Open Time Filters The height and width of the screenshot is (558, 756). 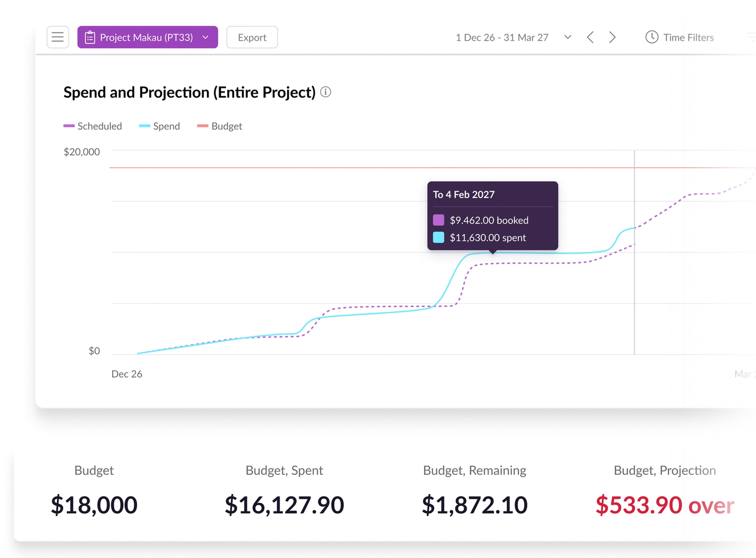[688, 37]
